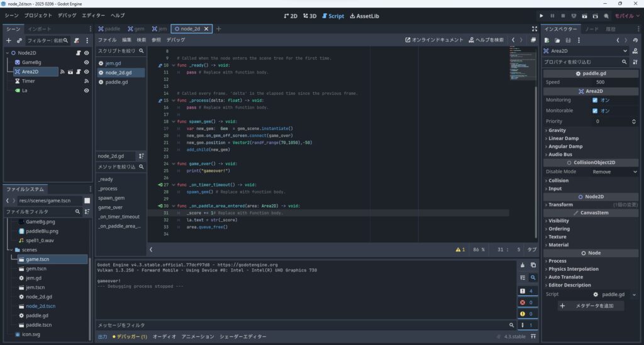Screen dimensions: 644x345
Task: Toggle visibility of La node
Action: [86, 90]
